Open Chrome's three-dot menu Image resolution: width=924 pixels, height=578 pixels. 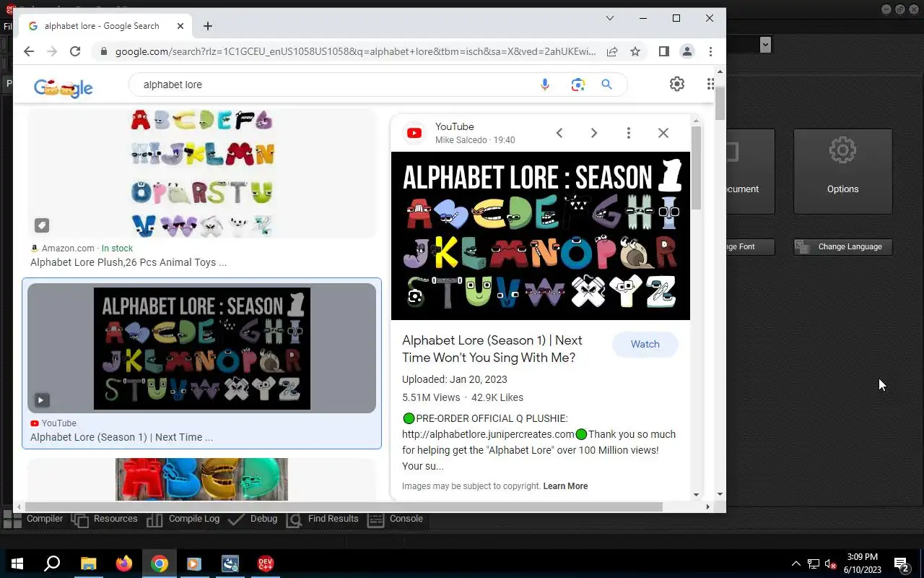[x=710, y=51]
